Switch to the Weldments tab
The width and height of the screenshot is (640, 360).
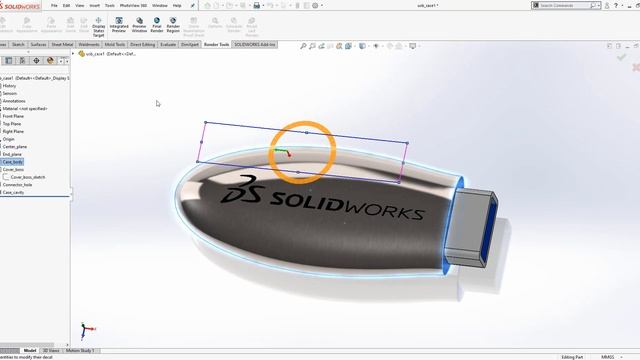tap(89, 44)
